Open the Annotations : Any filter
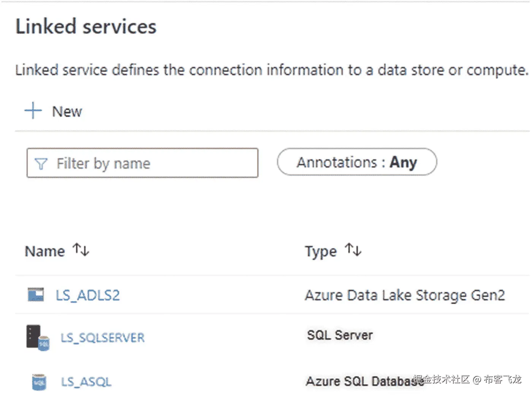The width and height of the screenshot is (532, 395). pyautogui.click(x=357, y=162)
